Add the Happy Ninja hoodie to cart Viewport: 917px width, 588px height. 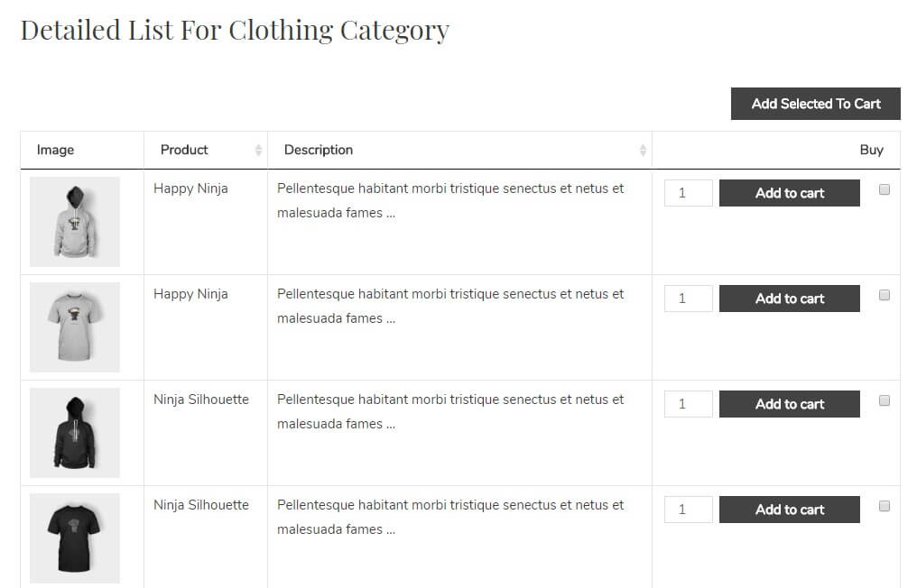tap(789, 193)
